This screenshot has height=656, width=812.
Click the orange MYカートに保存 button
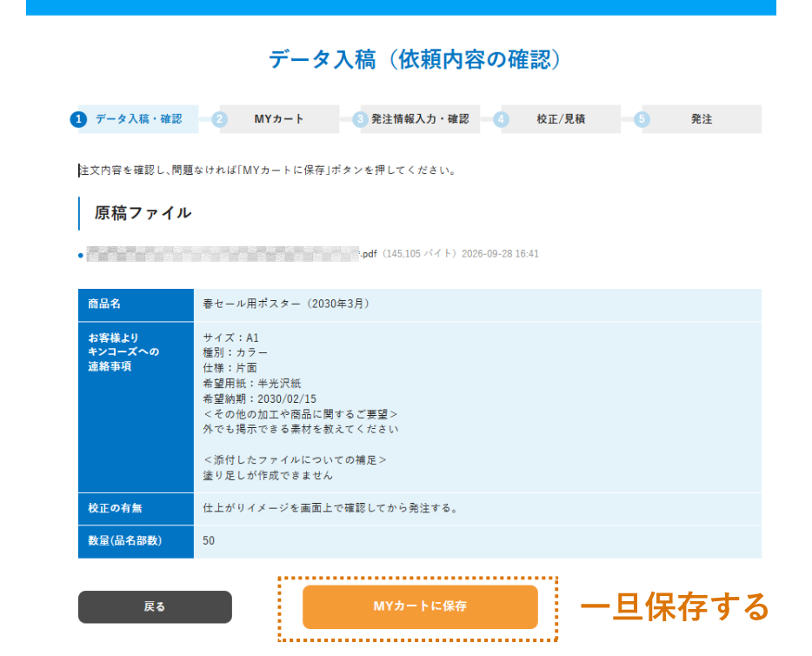point(420,606)
